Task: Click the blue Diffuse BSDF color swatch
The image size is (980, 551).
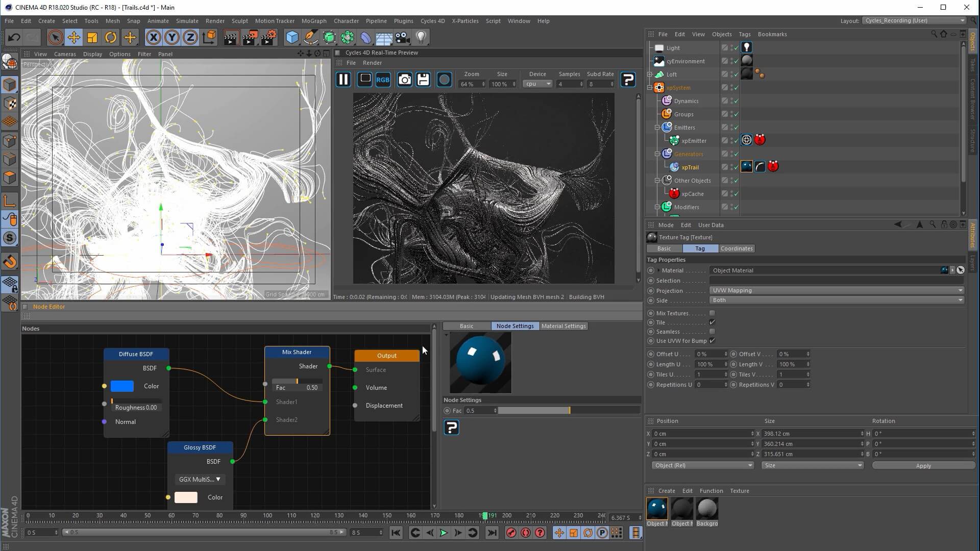Action: [x=122, y=386]
